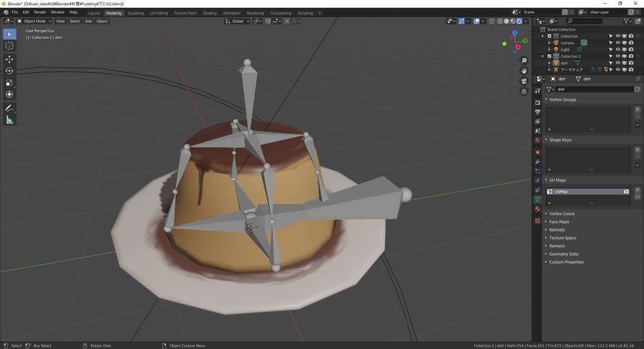Pick the Annotate pencil tool
The width and height of the screenshot is (644, 349).
9,108
